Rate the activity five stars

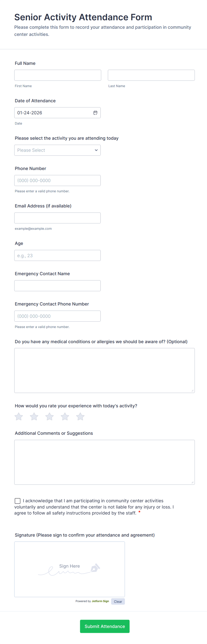click(x=80, y=416)
